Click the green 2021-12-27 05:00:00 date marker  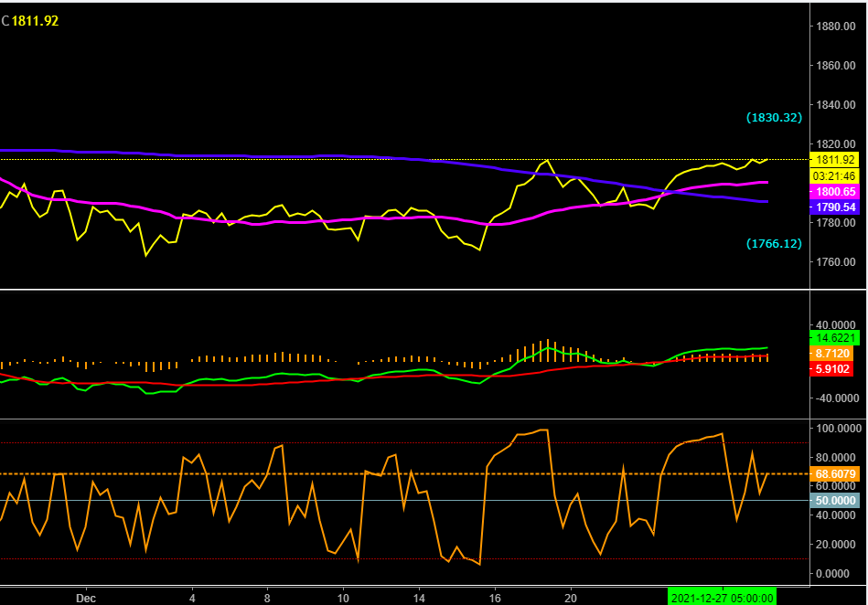(722, 598)
